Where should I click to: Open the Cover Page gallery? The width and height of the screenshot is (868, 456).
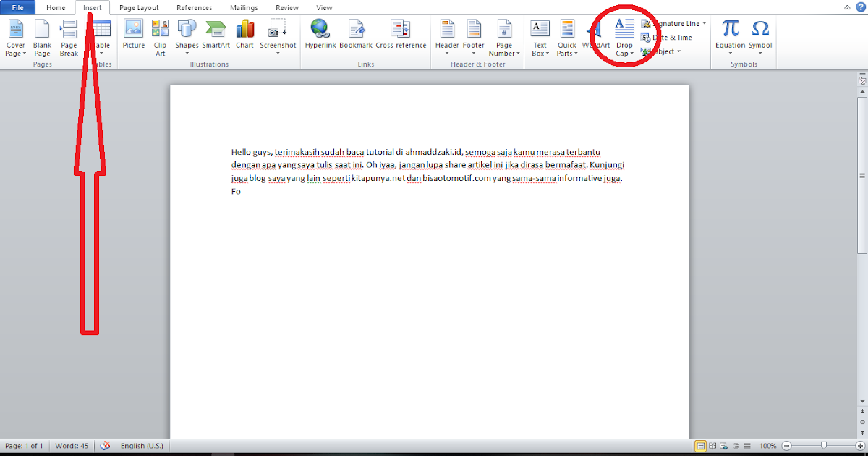pyautogui.click(x=15, y=38)
